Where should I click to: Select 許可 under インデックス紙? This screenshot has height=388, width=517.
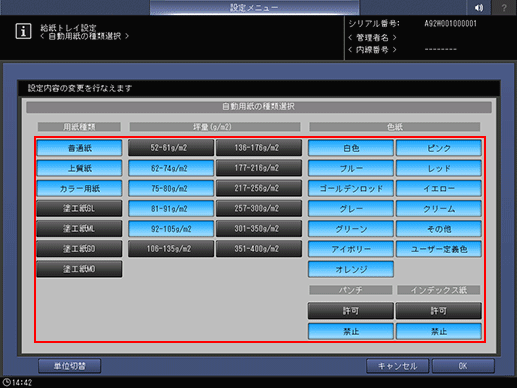439,311
